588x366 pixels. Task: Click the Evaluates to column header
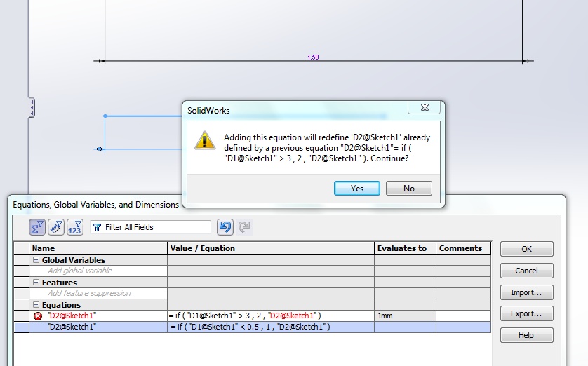tap(405, 248)
